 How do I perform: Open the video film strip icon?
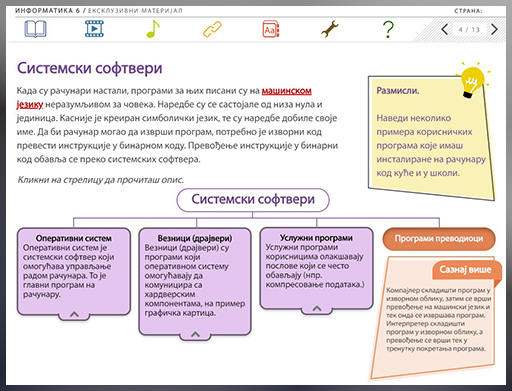click(94, 29)
